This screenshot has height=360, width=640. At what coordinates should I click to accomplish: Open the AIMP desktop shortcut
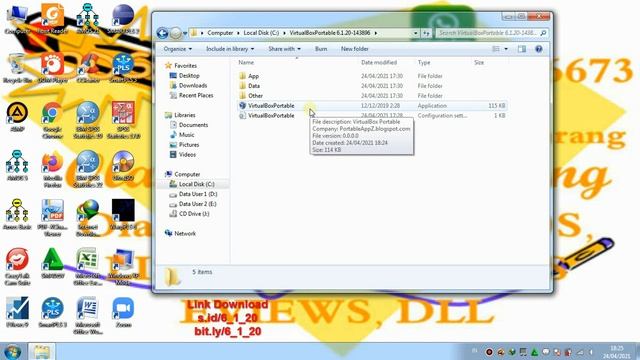click(x=17, y=116)
